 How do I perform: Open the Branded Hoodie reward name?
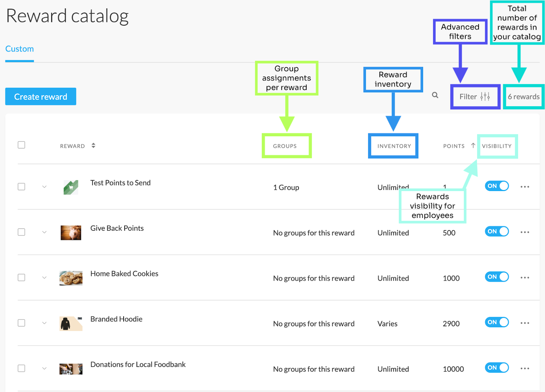(x=116, y=319)
